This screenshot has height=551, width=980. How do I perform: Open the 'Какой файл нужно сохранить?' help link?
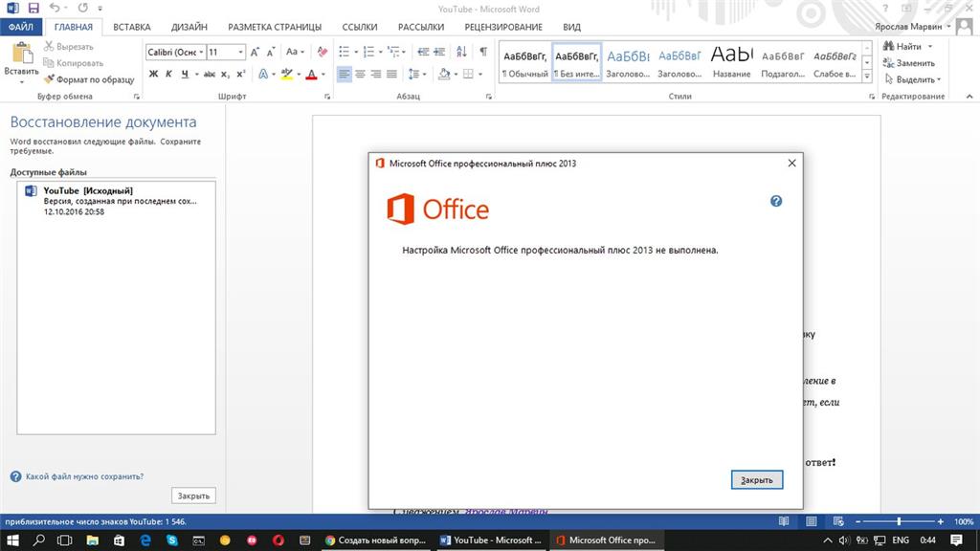tap(84, 476)
